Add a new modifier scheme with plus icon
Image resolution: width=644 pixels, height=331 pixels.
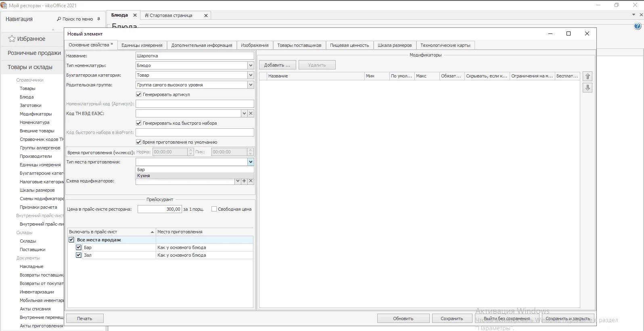pyautogui.click(x=244, y=181)
